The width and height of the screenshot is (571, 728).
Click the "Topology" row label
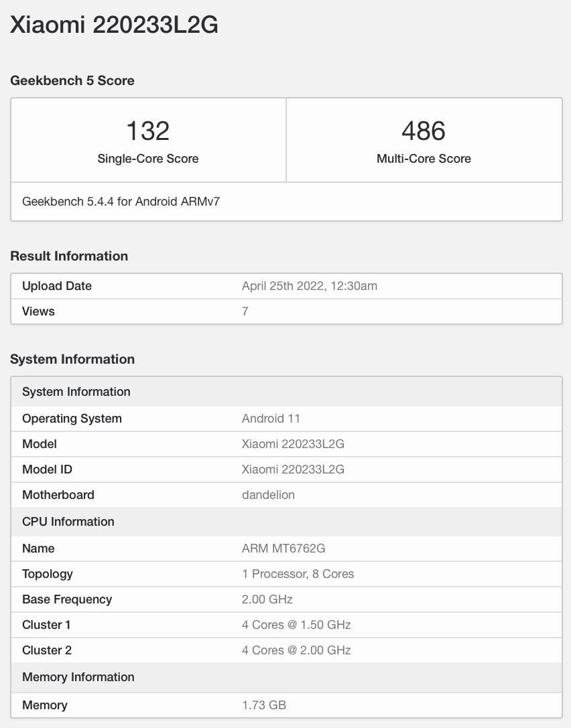point(48,574)
